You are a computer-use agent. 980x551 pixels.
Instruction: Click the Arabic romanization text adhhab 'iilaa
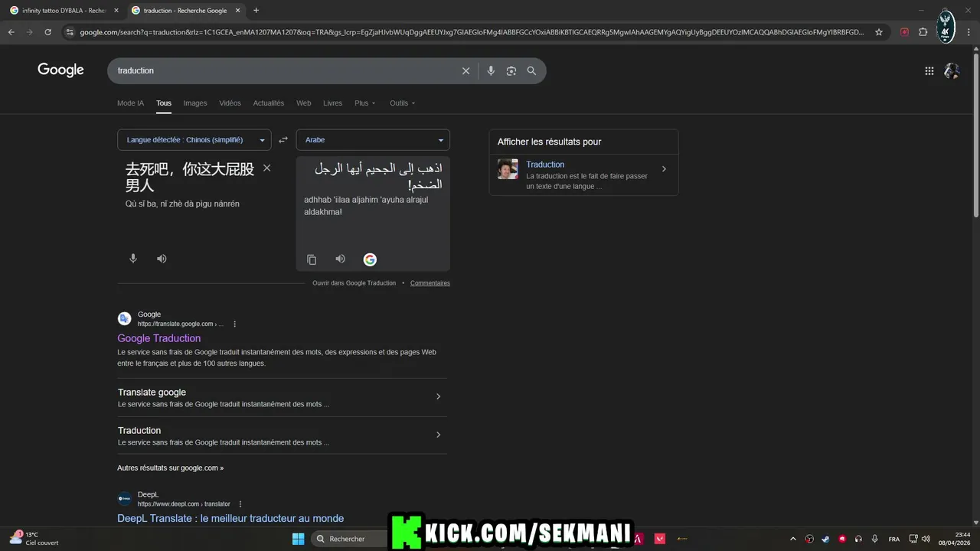click(x=366, y=206)
